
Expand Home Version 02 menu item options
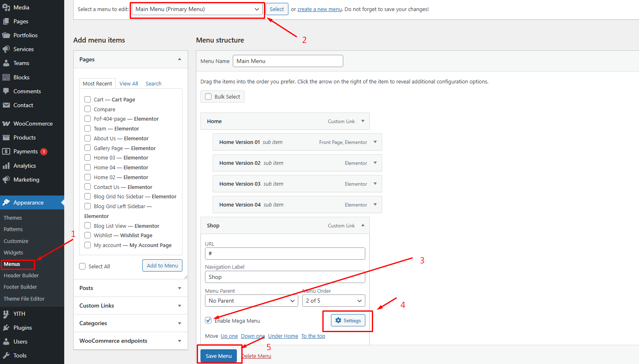click(x=375, y=163)
